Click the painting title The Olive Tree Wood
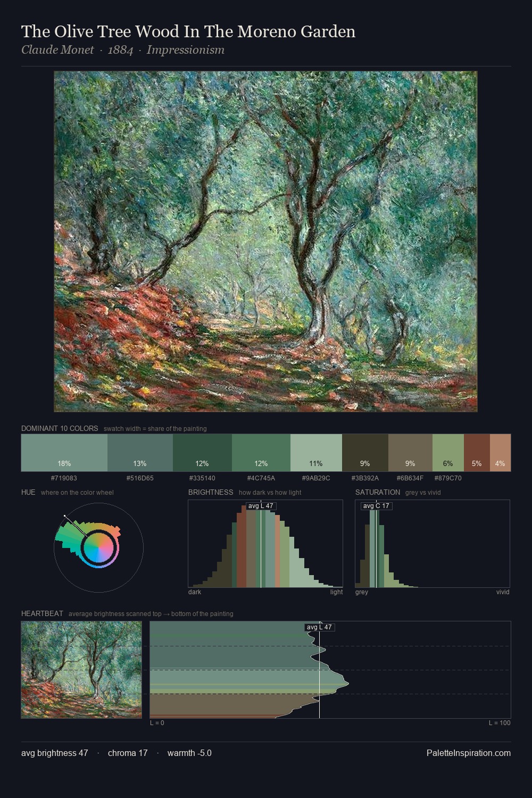532x798 pixels. click(188, 31)
